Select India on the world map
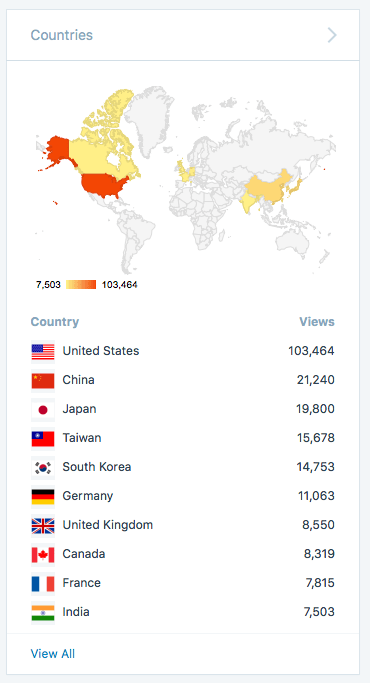The image size is (370, 683). coord(249,203)
